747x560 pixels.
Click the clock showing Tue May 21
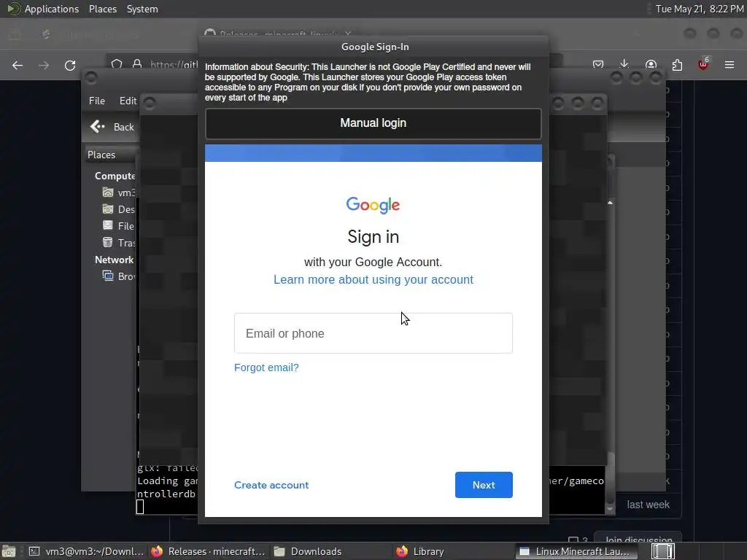coord(699,9)
